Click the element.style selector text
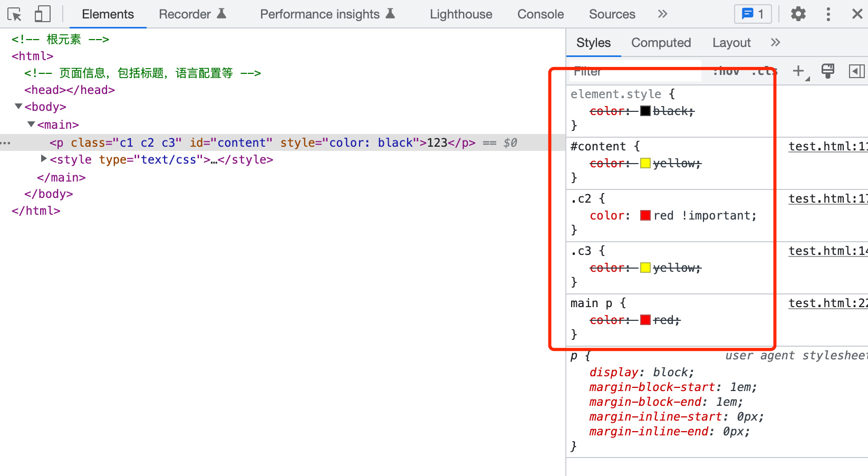This screenshot has height=476, width=868. (616, 94)
